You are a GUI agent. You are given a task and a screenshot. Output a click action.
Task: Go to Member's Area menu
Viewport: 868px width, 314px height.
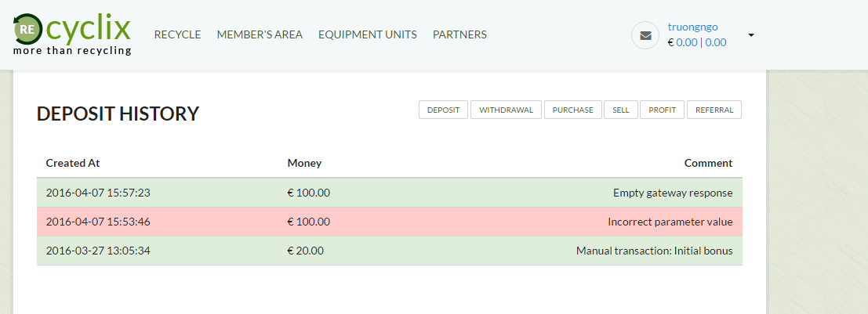click(x=260, y=34)
